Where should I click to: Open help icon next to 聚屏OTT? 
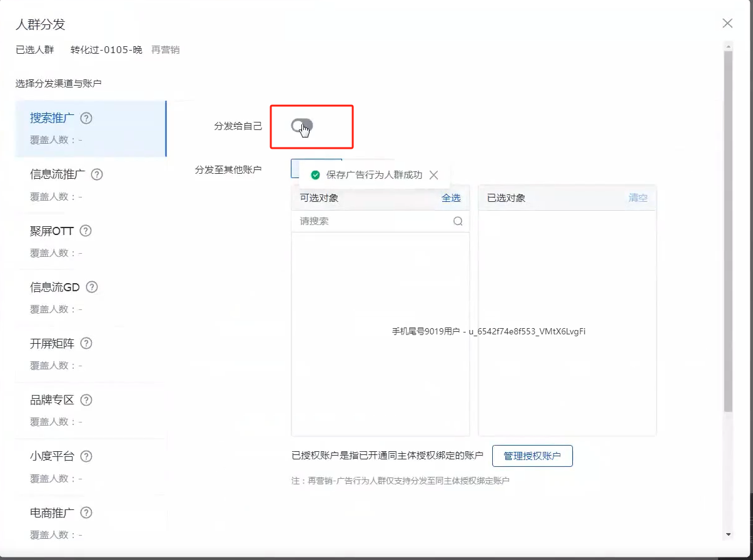tap(86, 231)
